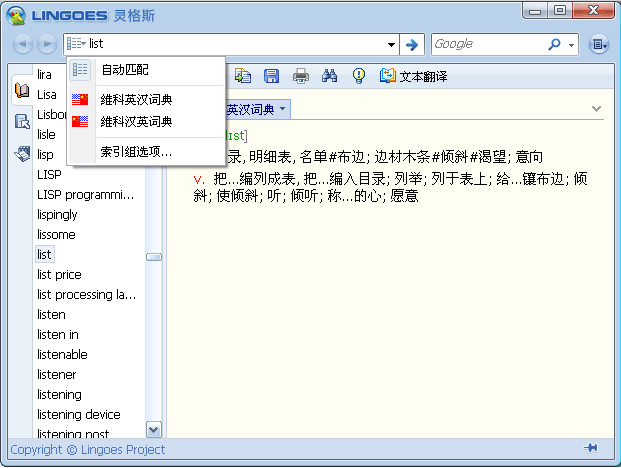Viewport: 621px width, 468px height.
Task: Select the word 'listener'
Action: click(57, 375)
